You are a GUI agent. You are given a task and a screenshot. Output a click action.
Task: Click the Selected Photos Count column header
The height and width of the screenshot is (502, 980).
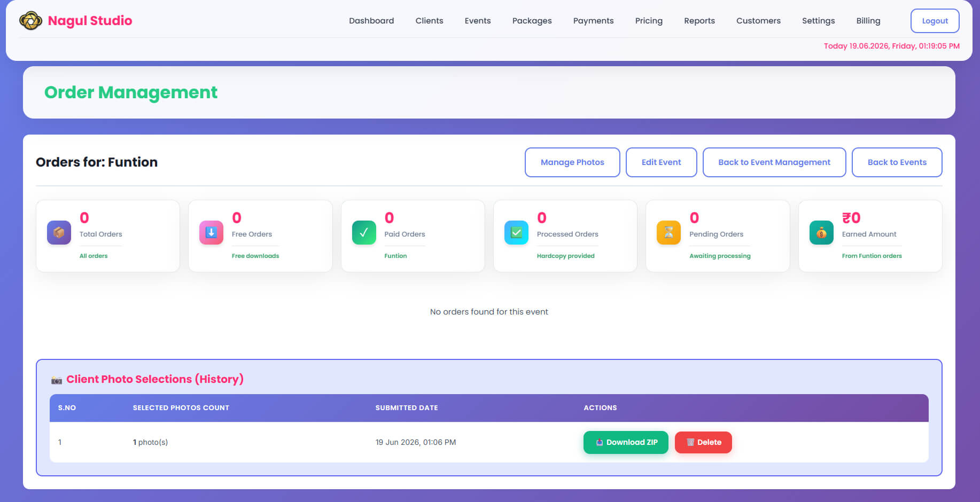click(181, 407)
